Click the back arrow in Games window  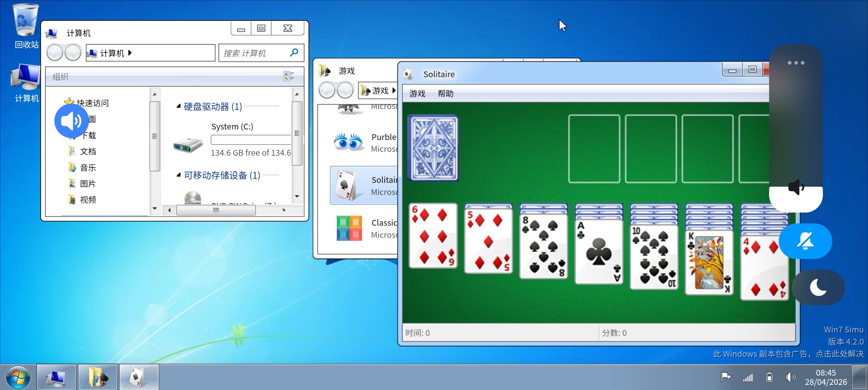point(327,90)
